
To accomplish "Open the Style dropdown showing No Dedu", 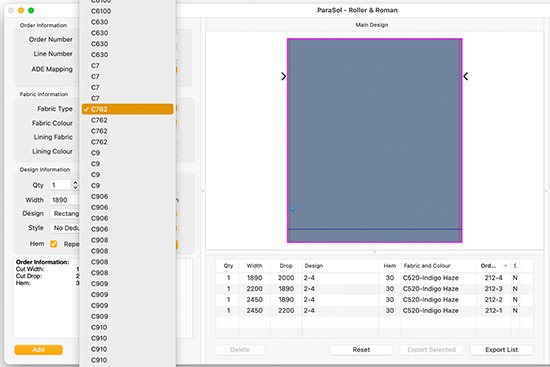I will 65,228.
